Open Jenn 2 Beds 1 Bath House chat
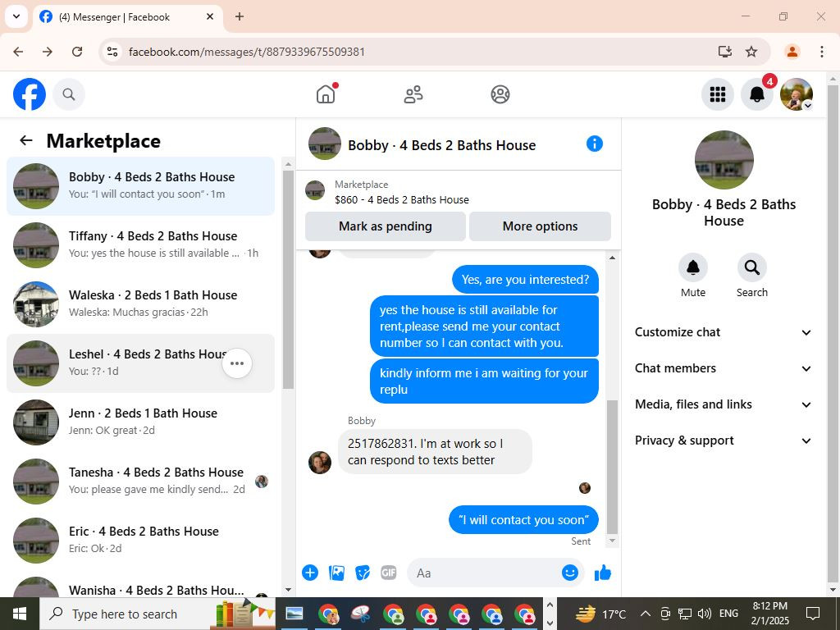840x630 pixels. tap(140, 422)
